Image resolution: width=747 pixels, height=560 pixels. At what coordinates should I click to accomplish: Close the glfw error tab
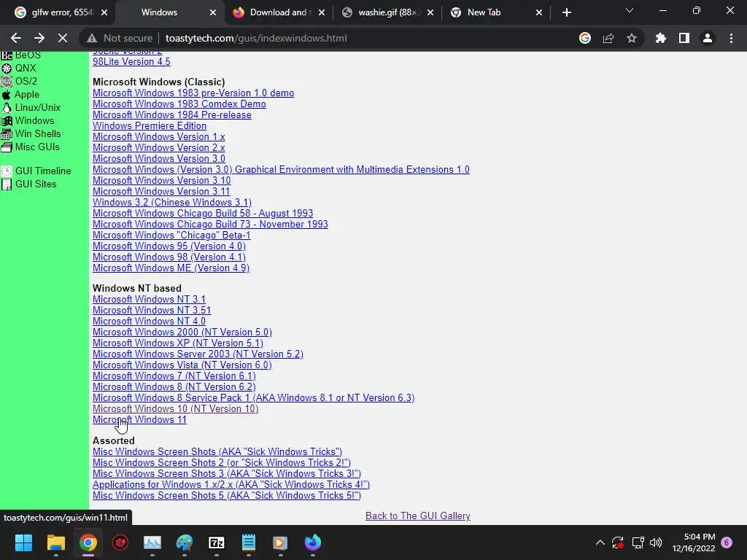pyautogui.click(x=104, y=12)
